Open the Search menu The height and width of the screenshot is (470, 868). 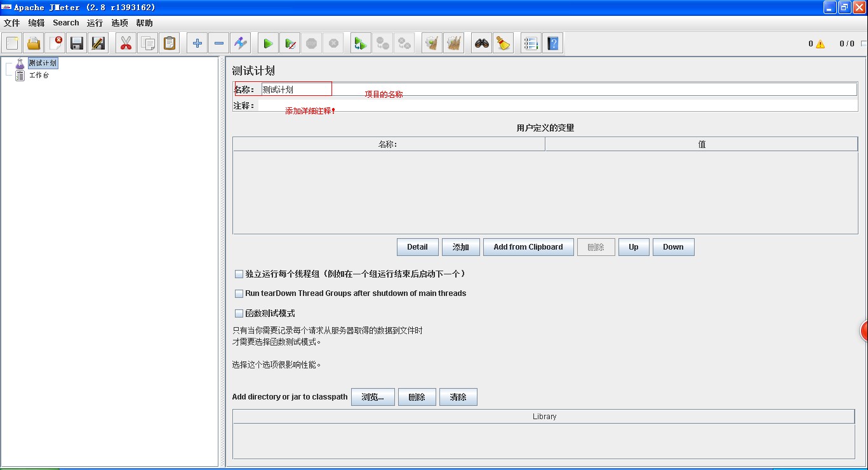click(66, 23)
